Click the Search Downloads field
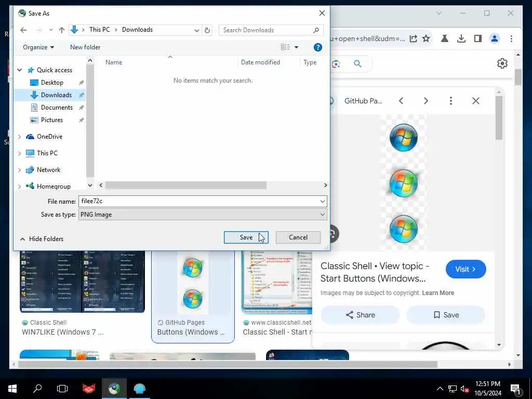This screenshot has width=532, height=399. (271, 30)
